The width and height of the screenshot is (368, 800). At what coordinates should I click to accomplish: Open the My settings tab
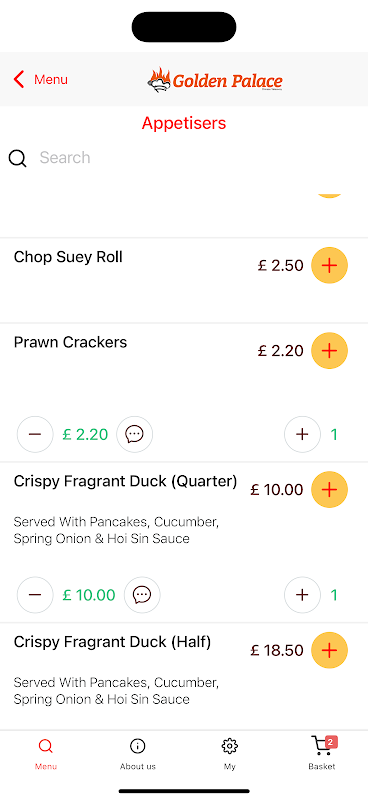click(230, 753)
